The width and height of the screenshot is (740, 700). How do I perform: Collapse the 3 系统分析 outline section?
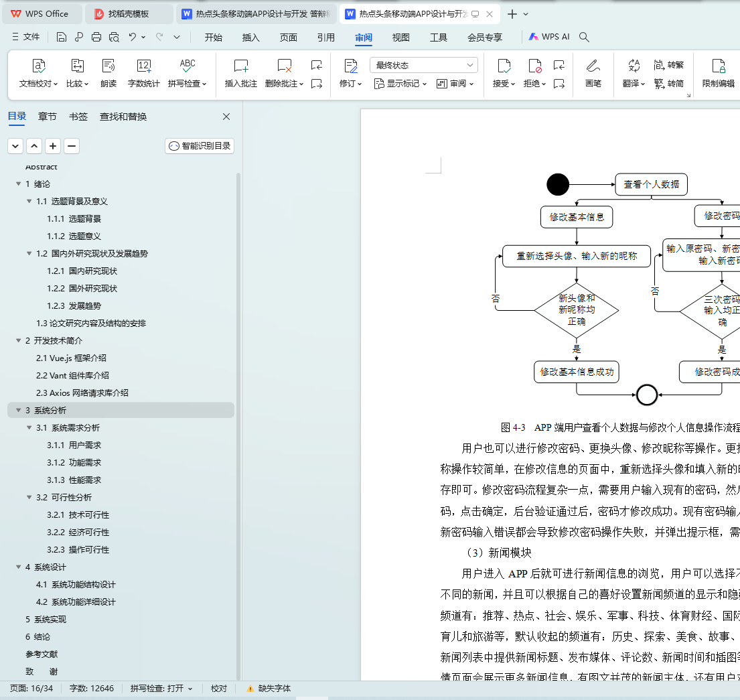point(18,410)
